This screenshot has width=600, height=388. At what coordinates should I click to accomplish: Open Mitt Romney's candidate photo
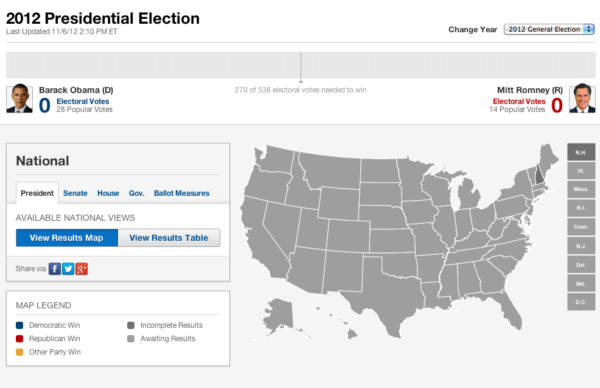click(582, 99)
